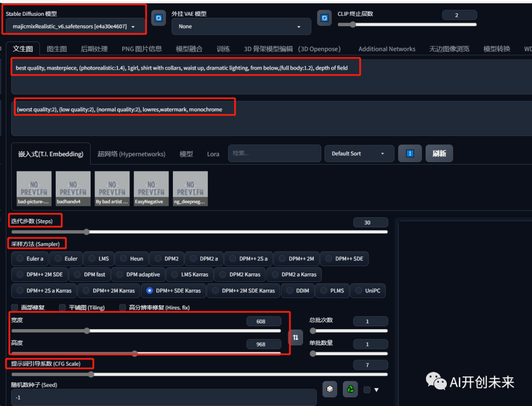532x406 pixels.
Task: Select the Heun sampler
Action: click(132, 259)
